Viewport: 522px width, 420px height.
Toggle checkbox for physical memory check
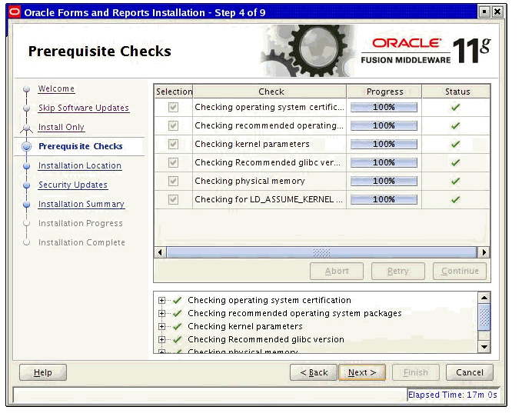[173, 182]
